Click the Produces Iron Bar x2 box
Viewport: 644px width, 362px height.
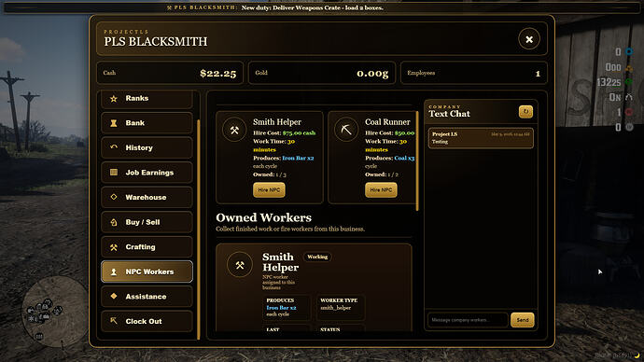coord(286,307)
